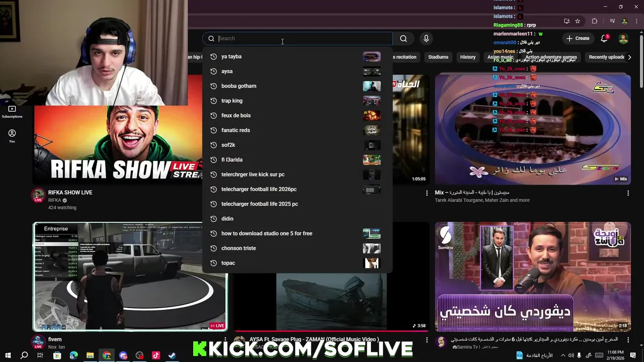Image resolution: width=644 pixels, height=362 pixels.
Task: Select 'ya tayba' search suggestion
Action: (297, 57)
